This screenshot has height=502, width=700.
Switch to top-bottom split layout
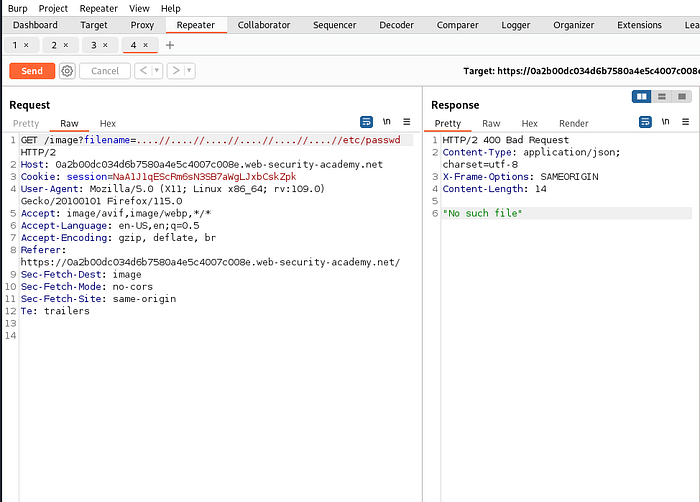click(x=662, y=96)
